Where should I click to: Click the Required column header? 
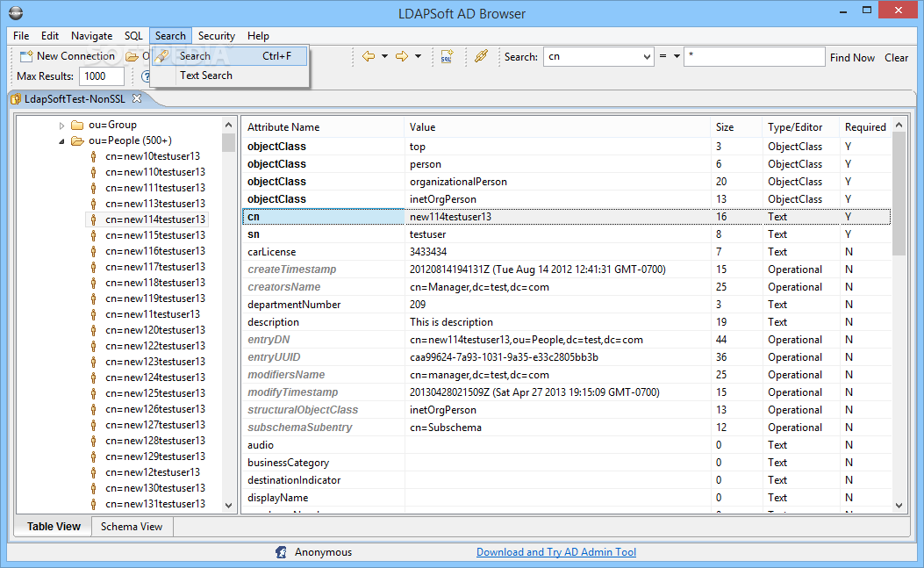point(865,127)
